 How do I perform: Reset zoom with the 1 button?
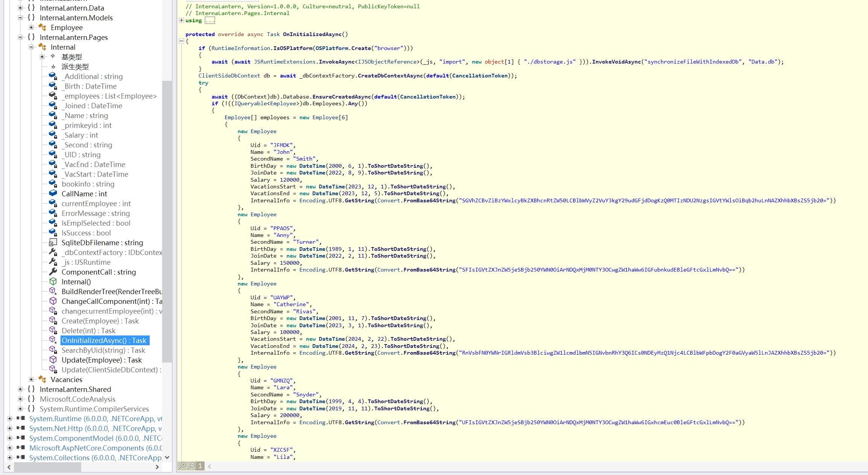coord(200,466)
